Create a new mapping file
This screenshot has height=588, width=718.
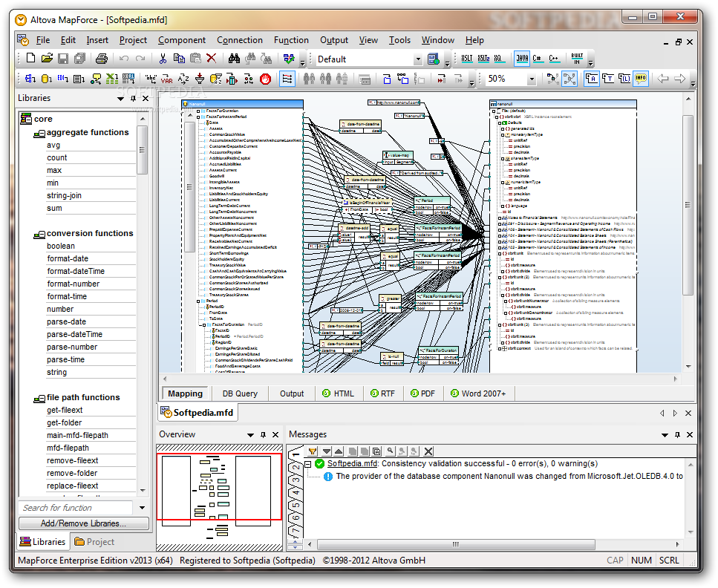coord(30,58)
